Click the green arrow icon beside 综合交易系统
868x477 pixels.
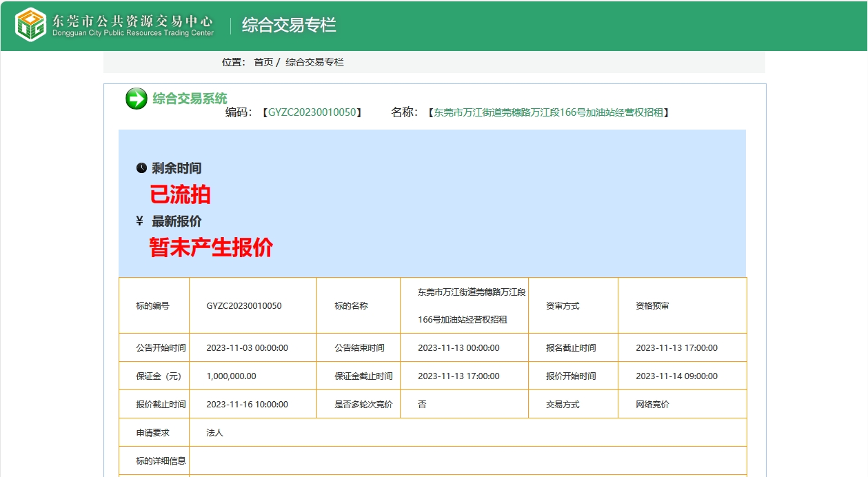137,99
